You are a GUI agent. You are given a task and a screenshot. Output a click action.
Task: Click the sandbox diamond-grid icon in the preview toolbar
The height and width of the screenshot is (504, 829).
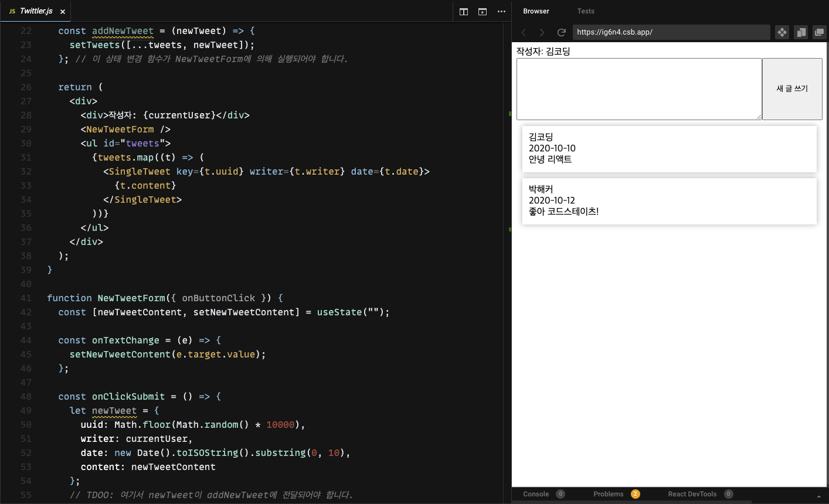tap(782, 32)
